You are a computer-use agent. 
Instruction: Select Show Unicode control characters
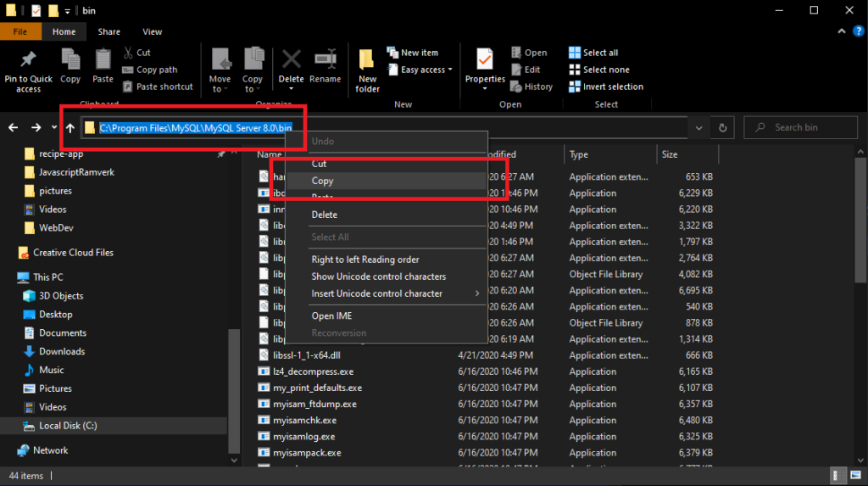tap(387, 277)
